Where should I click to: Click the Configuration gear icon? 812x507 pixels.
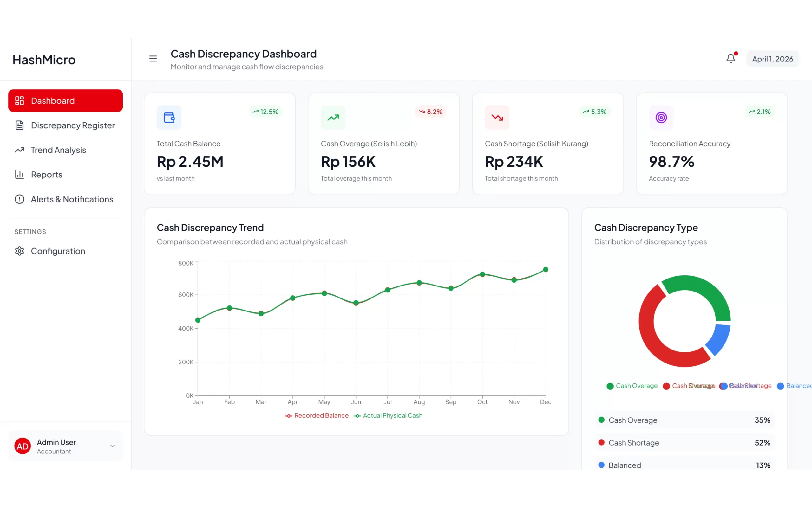[19, 251]
